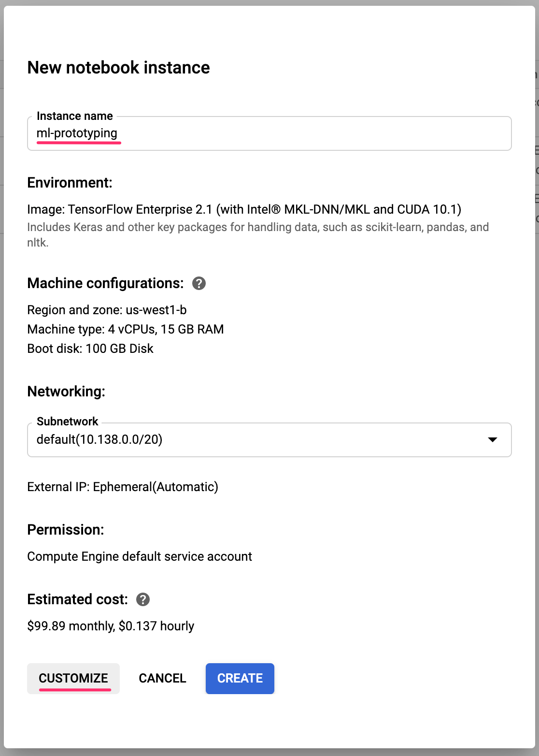
Task: Click the help icon beside Machine configurations
Action: click(199, 283)
